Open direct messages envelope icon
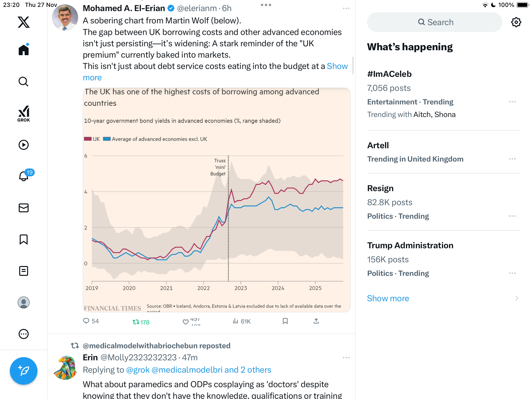Screen dimensions: 532x399 pyautogui.click(x=24, y=208)
